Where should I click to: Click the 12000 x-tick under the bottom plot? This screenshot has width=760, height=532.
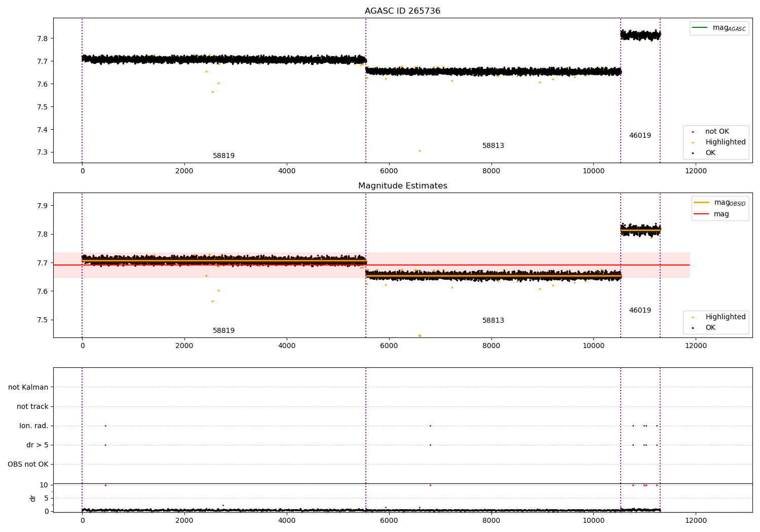696,521
